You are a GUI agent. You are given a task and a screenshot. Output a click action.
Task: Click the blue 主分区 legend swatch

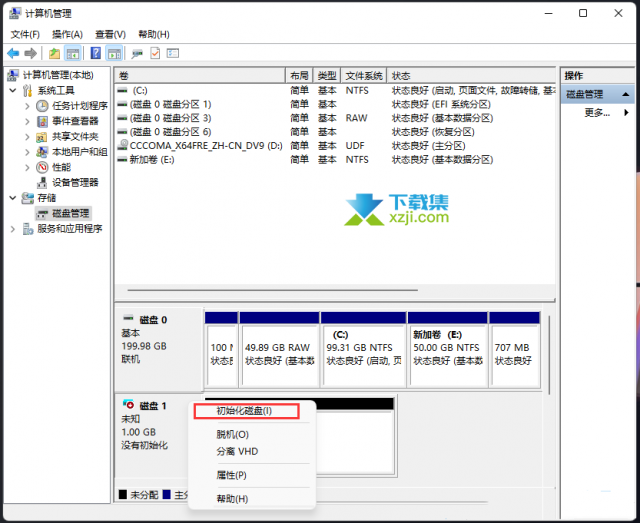(x=166, y=494)
